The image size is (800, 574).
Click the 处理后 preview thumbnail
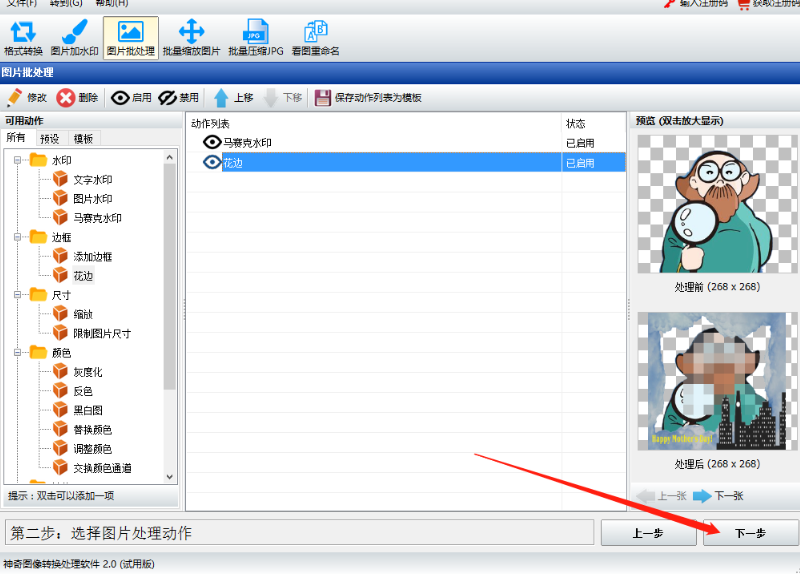[717, 381]
